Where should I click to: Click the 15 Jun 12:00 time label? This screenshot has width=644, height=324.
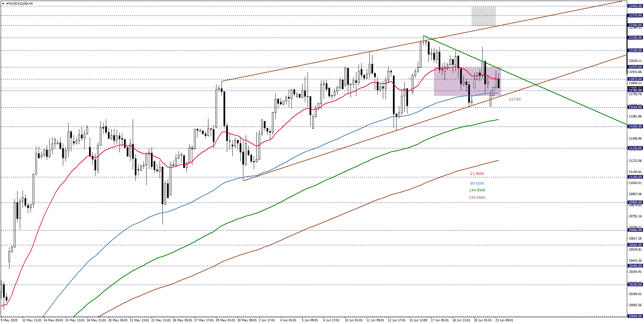pyautogui.click(x=418, y=320)
